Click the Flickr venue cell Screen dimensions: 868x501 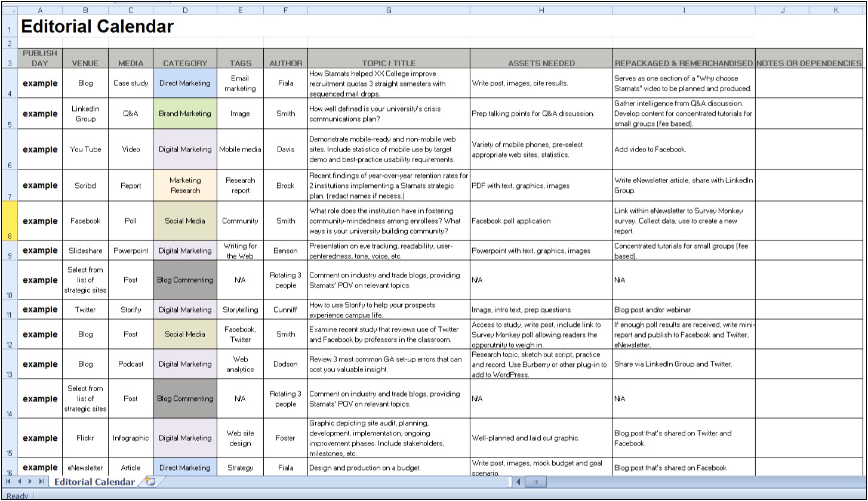pos(85,438)
